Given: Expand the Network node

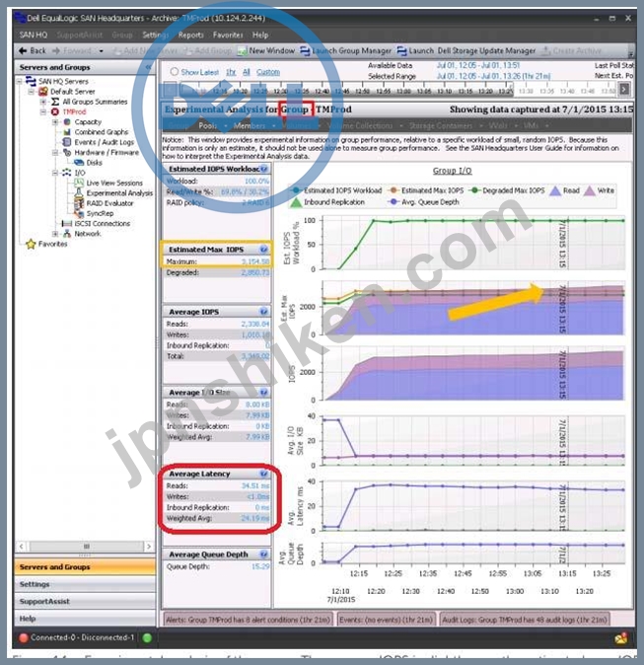Looking at the screenshot, I should (x=55, y=234).
